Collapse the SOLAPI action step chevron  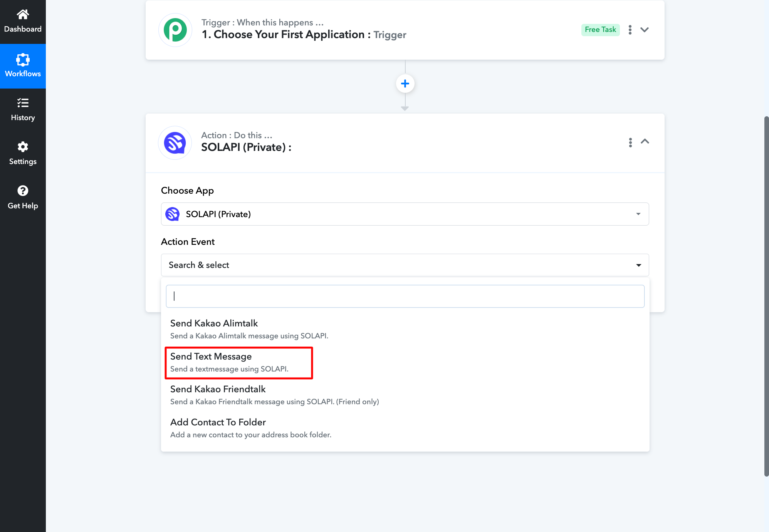pos(645,141)
